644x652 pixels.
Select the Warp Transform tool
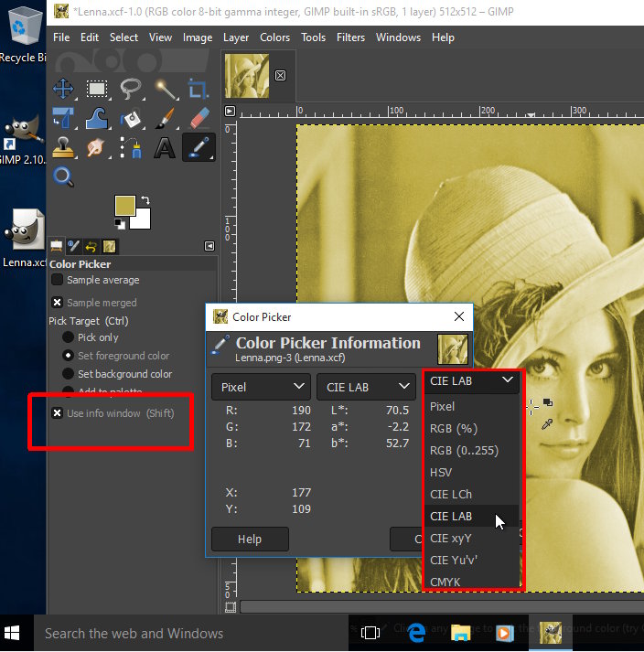[x=97, y=118]
